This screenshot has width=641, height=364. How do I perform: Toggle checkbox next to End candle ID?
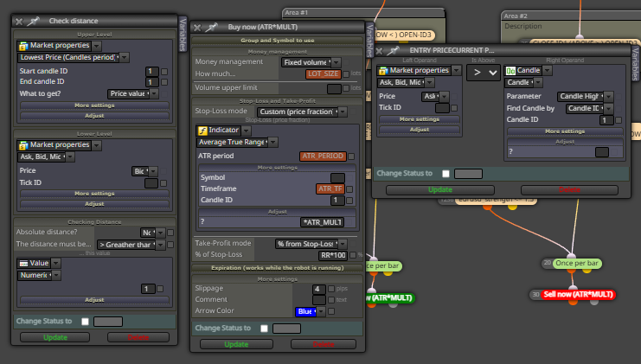coord(164,82)
